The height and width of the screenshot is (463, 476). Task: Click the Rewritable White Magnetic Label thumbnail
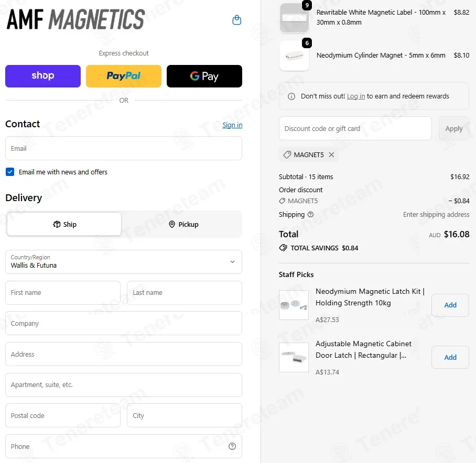pyautogui.click(x=294, y=18)
